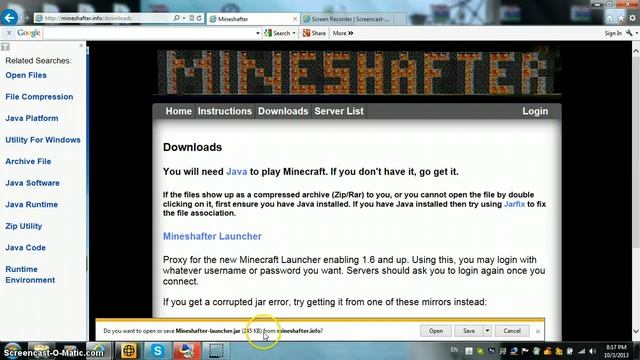Click the forward navigation arrow
640x360 pixels.
tap(26, 18)
